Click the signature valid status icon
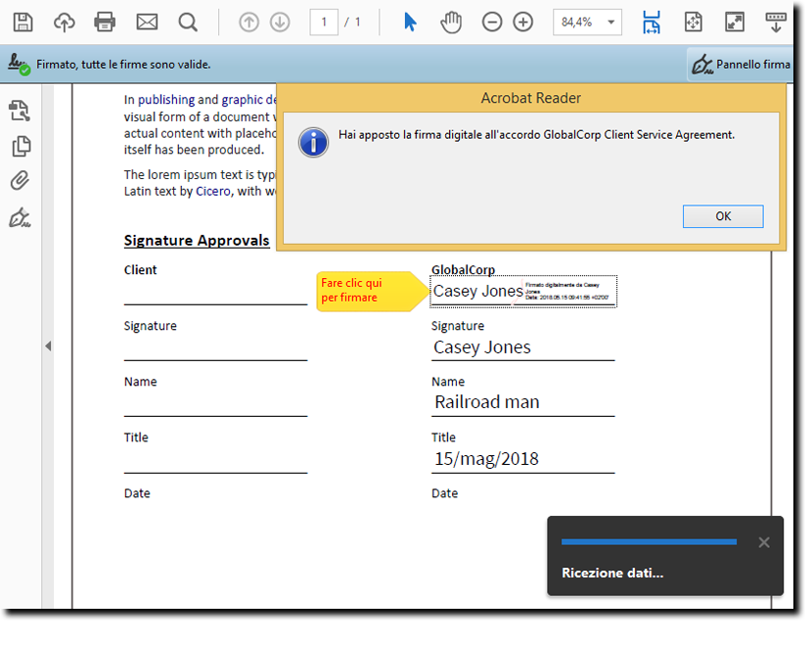Image resolution: width=812 pixels, height=645 pixels. (x=19, y=65)
